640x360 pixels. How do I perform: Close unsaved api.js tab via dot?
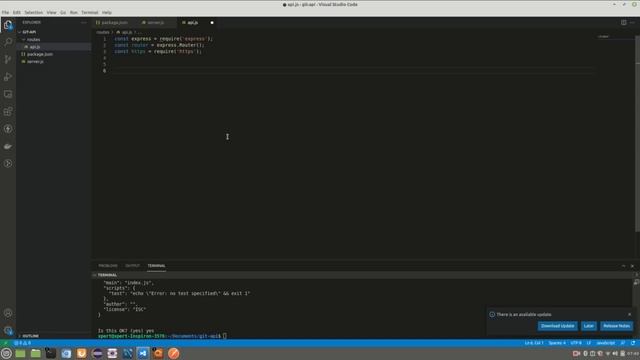coord(212,22)
